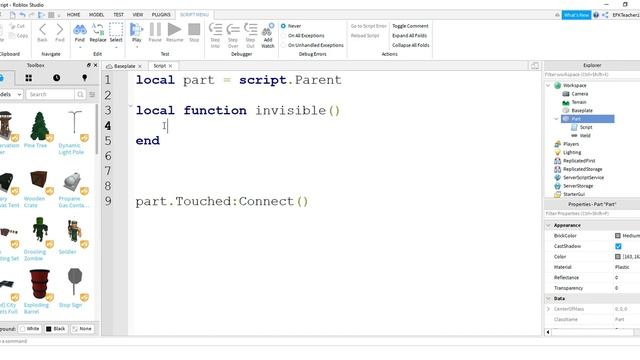
Task: Open the Replace tool
Action: tap(98, 33)
